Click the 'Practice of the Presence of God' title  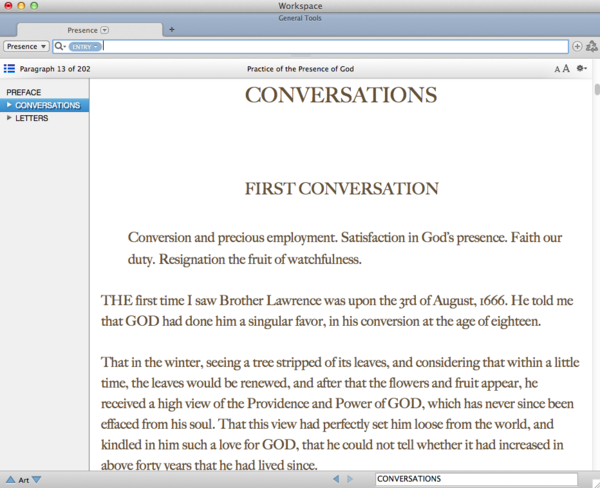(x=300, y=69)
